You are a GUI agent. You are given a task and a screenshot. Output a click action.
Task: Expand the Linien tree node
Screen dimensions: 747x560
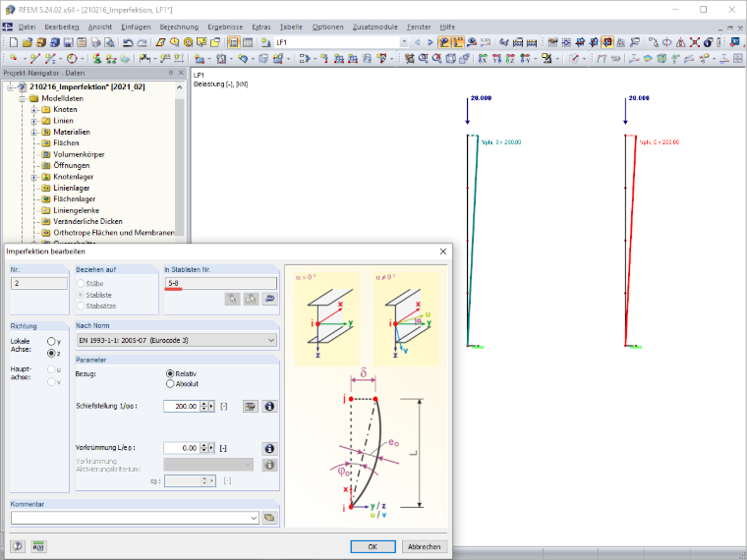click(33, 121)
